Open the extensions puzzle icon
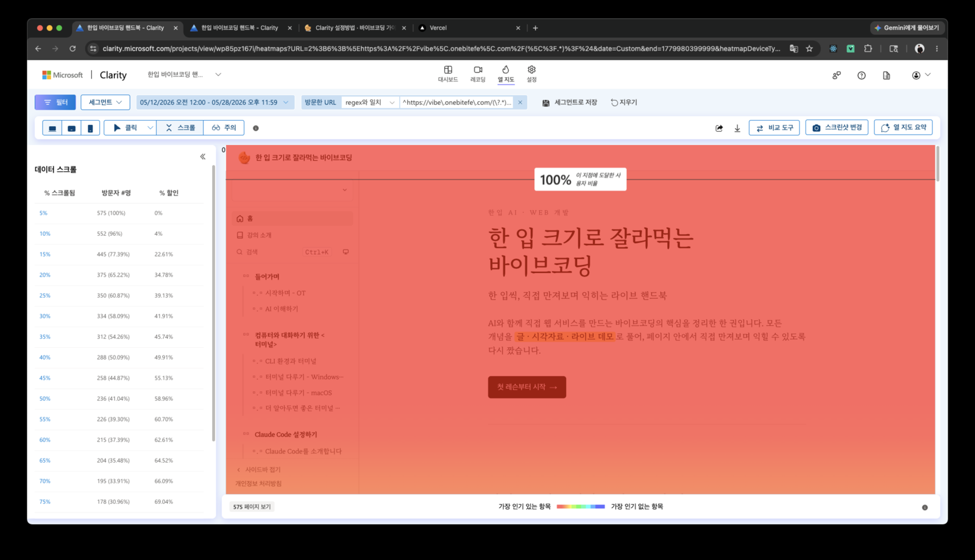Image resolution: width=975 pixels, height=560 pixels. coord(868,49)
